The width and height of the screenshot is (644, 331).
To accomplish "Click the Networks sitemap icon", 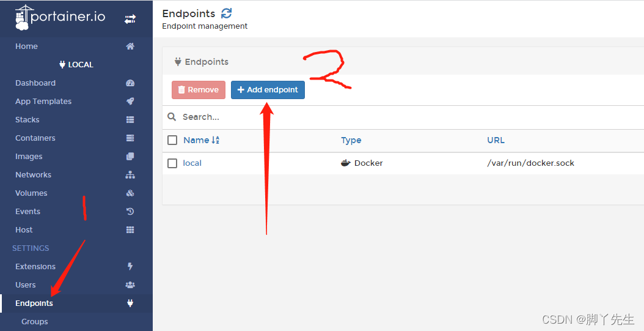I will coord(130,175).
